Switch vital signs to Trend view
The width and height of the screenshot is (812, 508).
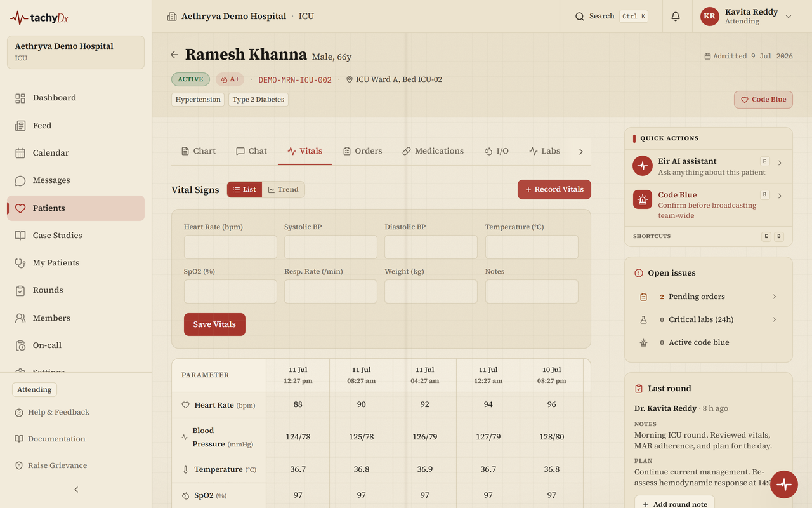point(283,189)
